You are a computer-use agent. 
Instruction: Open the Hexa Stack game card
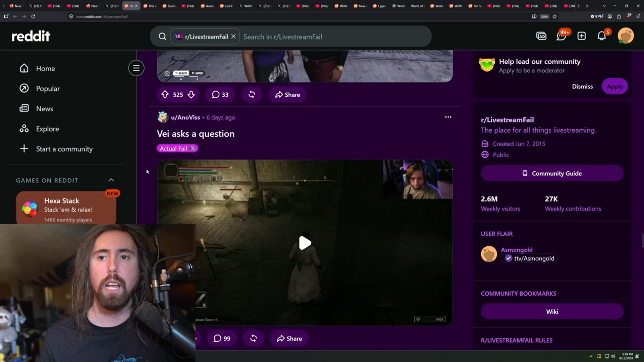66,208
